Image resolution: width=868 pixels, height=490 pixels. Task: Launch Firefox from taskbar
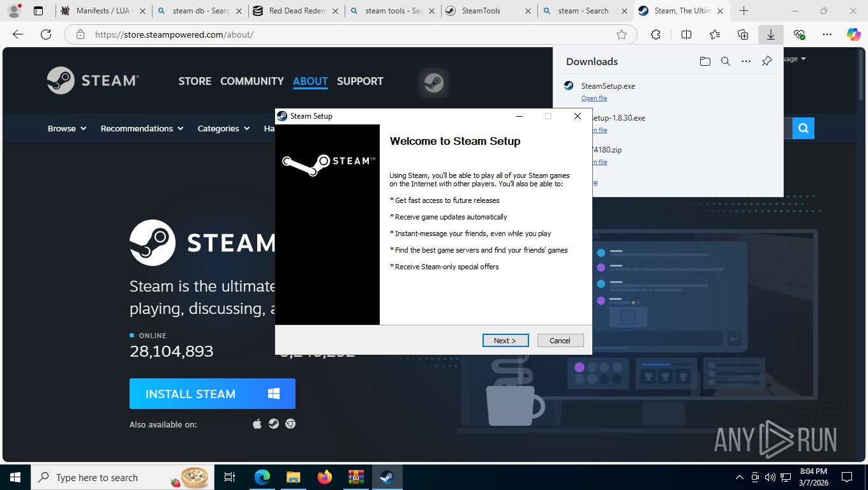coord(325,477)
